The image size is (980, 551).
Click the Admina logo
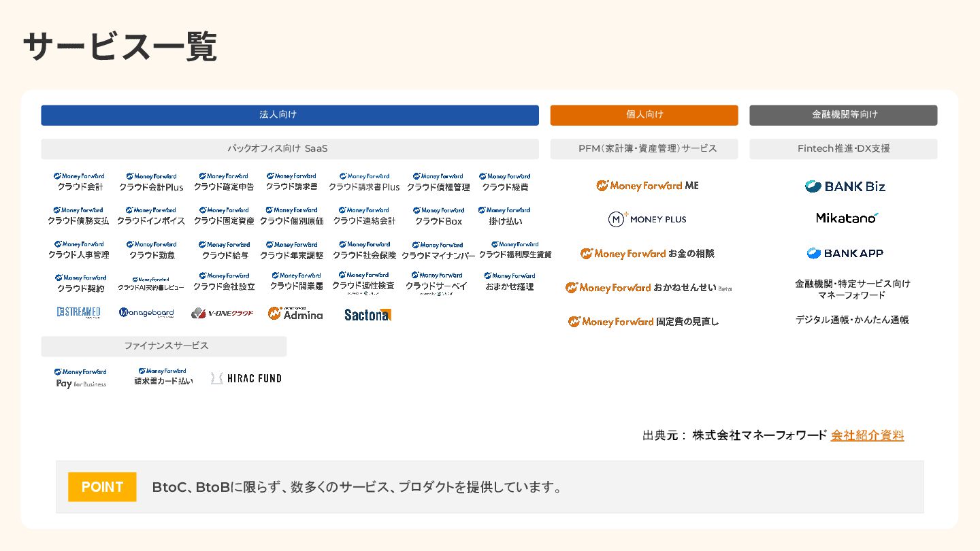295,313
